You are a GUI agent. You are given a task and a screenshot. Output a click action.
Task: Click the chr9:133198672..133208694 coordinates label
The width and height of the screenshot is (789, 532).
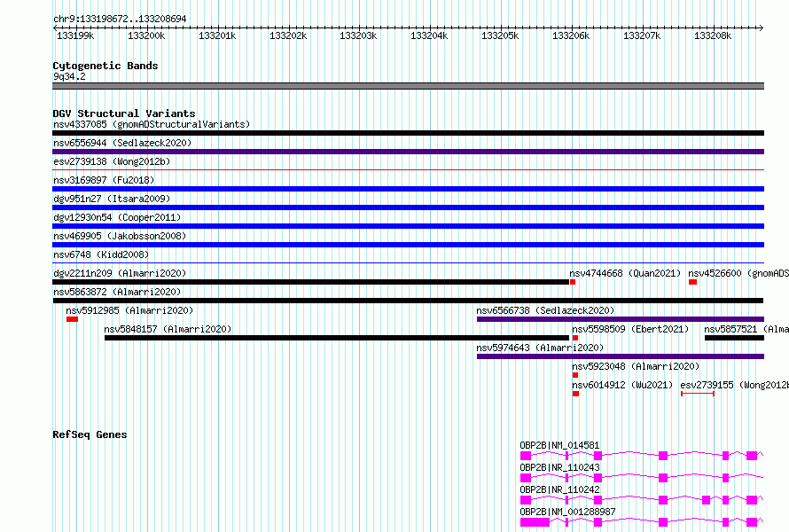click(x=120, y=19)
